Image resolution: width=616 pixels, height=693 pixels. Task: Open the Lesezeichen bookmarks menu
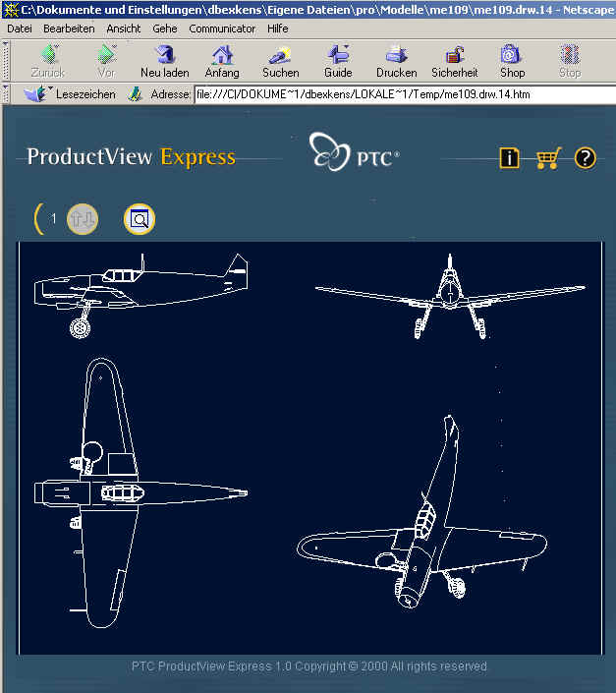coord(70,94)
